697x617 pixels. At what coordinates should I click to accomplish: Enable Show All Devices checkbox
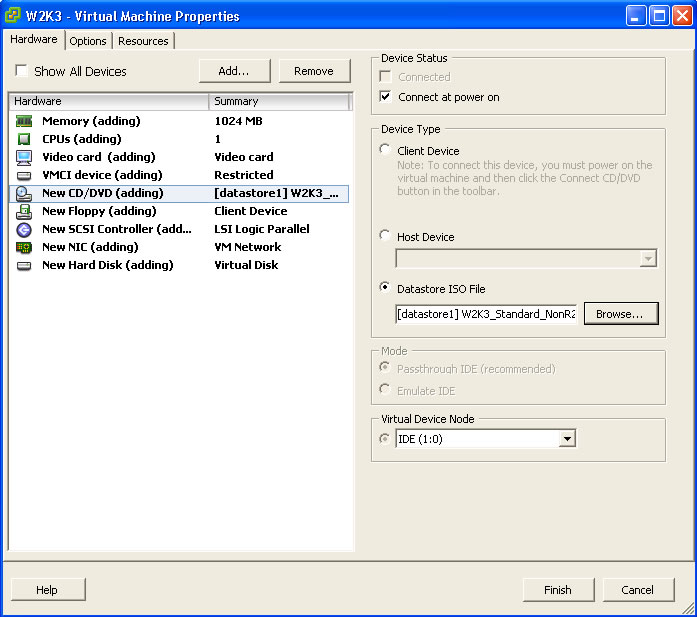21,71
